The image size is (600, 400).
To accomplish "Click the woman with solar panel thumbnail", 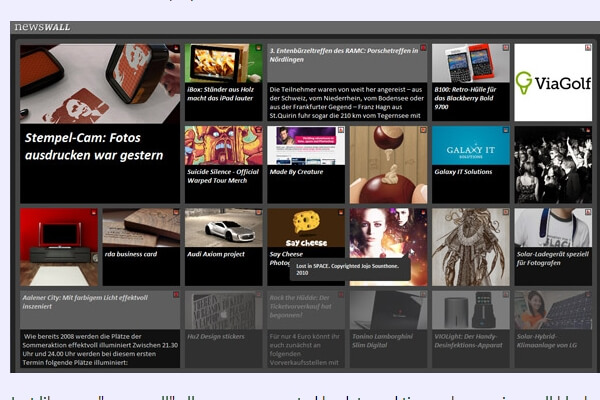I will [553, 310].
